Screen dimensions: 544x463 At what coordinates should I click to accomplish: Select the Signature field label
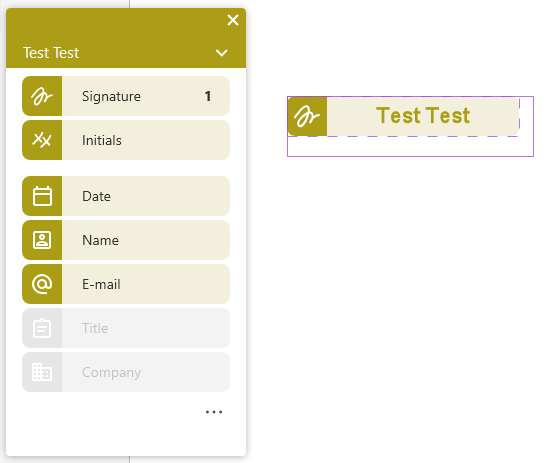pos(111,96)
